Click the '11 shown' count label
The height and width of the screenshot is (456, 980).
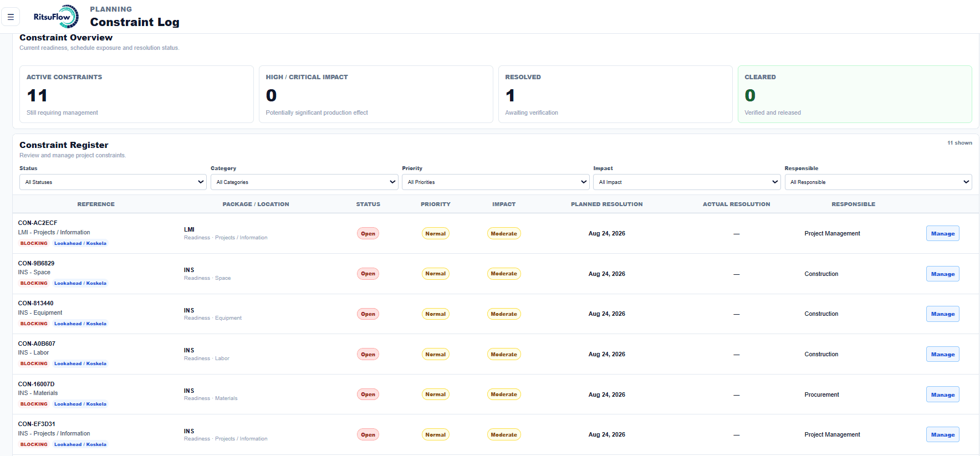pos(959,142)
